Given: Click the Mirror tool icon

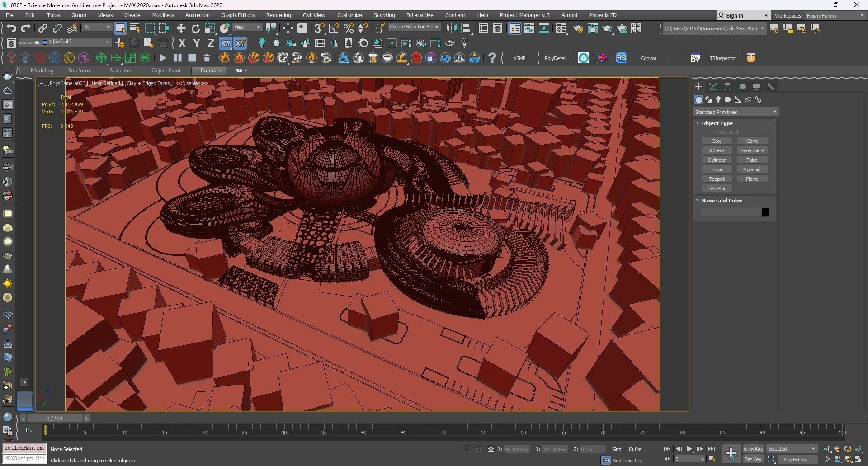Looking at the screenshot, I should [451, 28].
